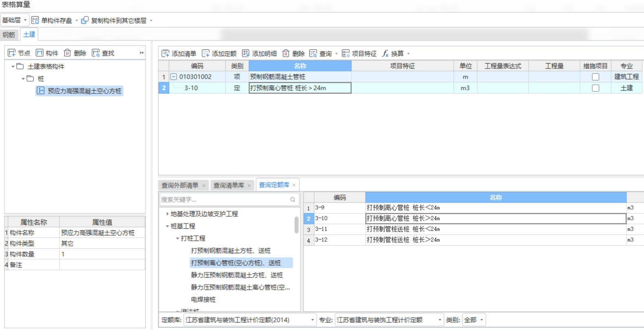644x330 pixels.
Task: Click 工程量表达式 column header
Action: 503,66
